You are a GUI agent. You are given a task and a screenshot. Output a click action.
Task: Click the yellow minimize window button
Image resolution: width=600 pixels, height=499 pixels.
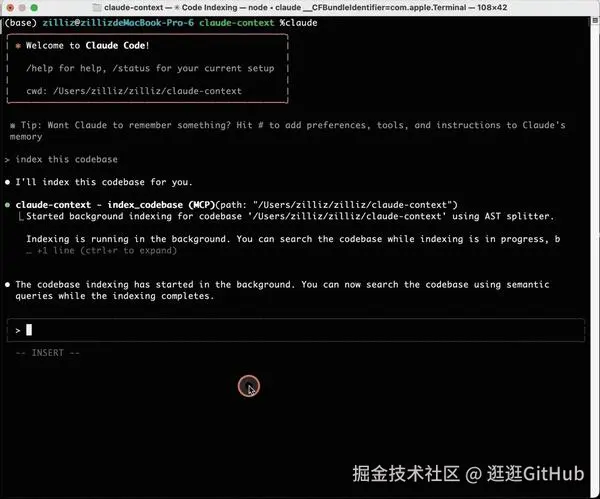[x=22, y=8]
